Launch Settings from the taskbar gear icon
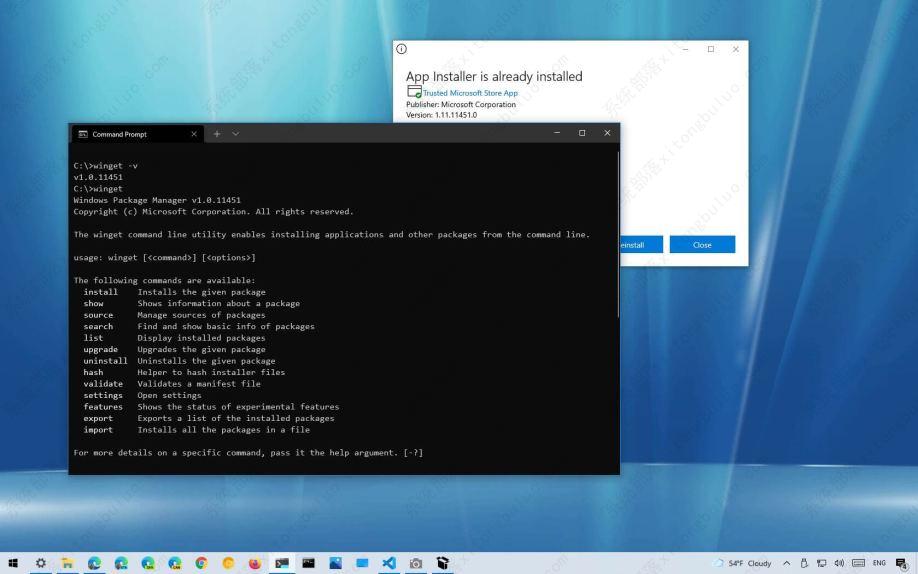The image size is (918, 574). [x=41, y=563]
